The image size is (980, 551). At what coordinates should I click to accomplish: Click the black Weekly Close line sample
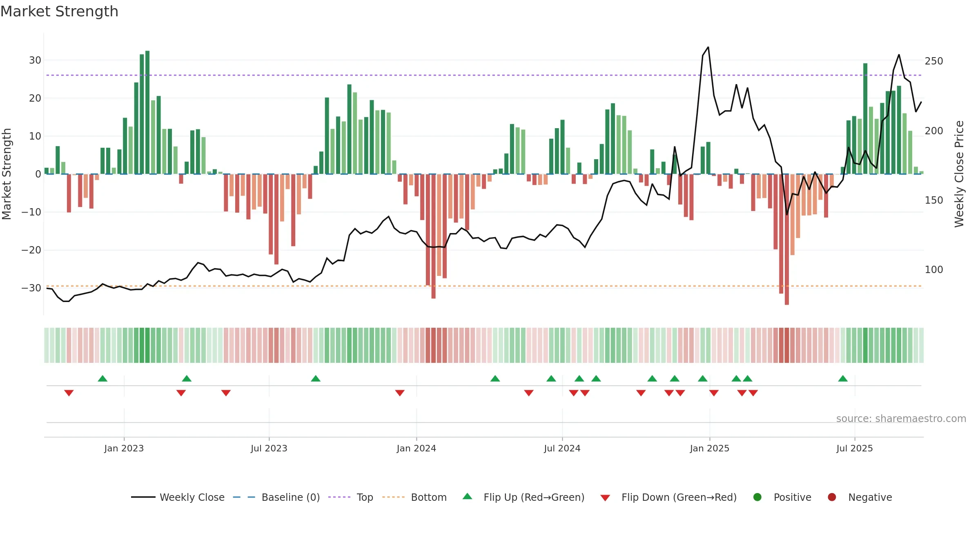coord(143,497)
